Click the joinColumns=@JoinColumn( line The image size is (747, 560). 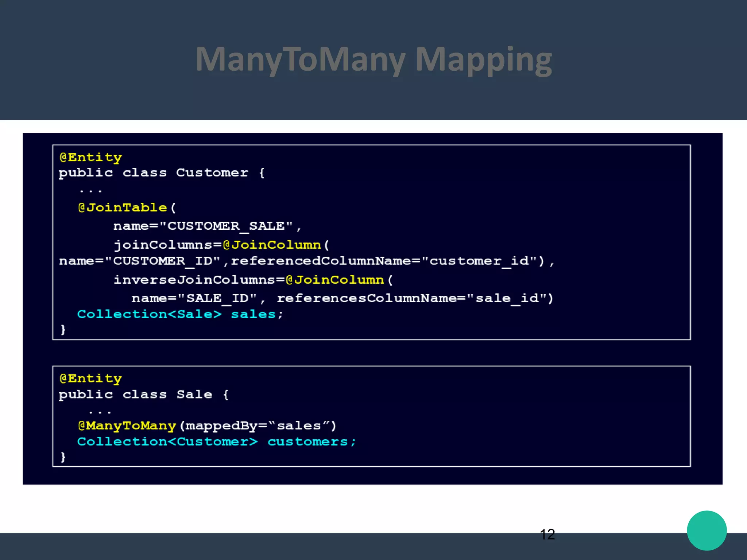(221, 245)
